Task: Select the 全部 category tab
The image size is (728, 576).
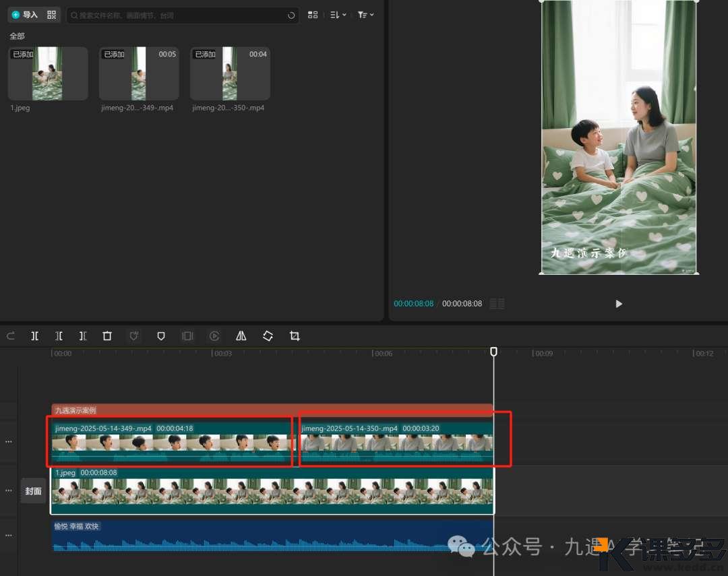Action: pos(17,36)
